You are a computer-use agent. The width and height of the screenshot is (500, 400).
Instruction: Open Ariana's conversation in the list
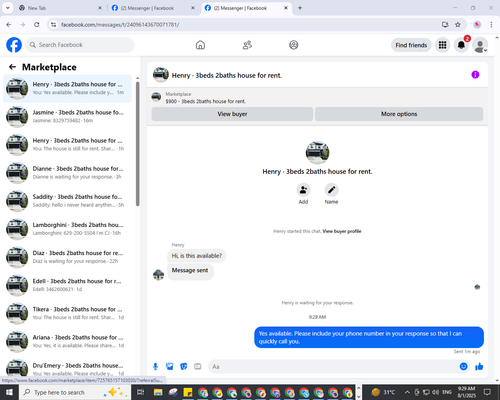point(67,341)
